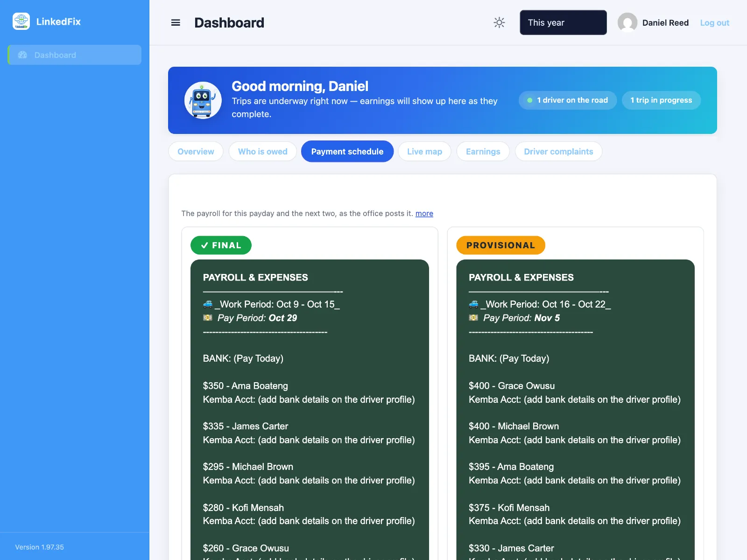Click the robot bus mascot image
This screenshot has height=560, width=747.
[203, 100]
